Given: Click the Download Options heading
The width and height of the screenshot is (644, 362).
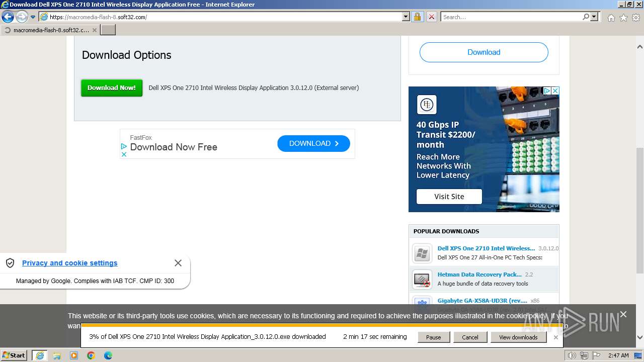Looking at the screenshot, I should point(127,55).
